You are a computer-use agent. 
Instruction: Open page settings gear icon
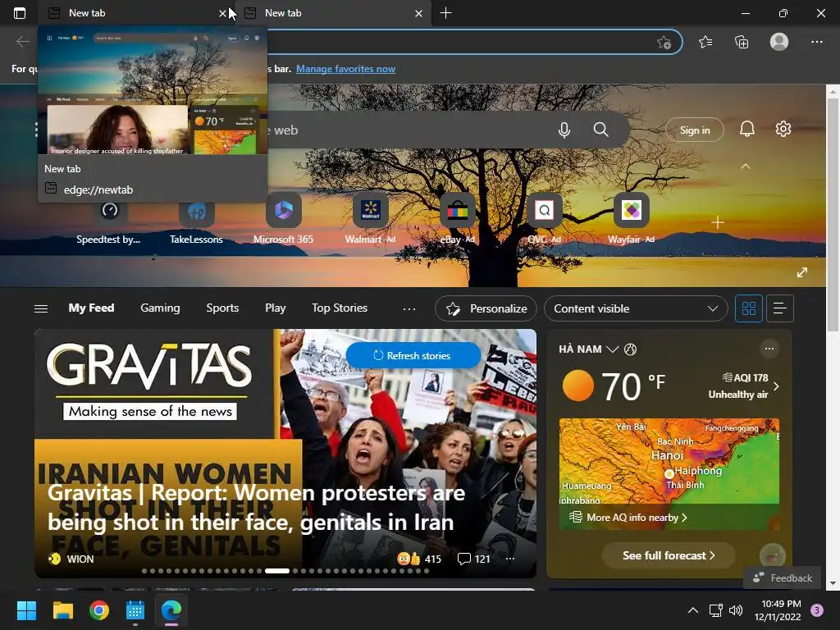tap(783, 129)
